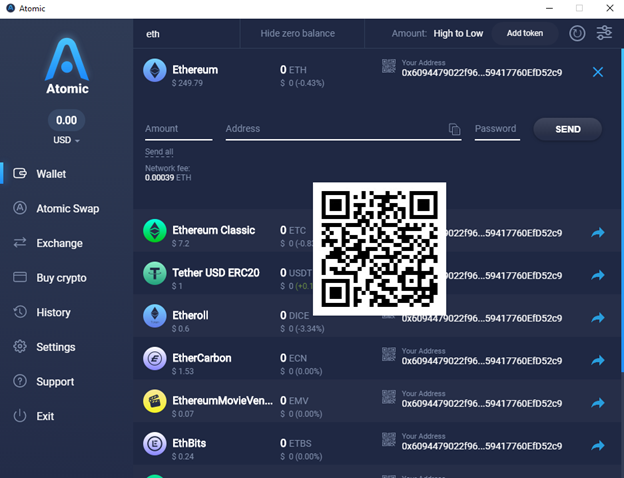Click the Ethereum address text
Image resolution: width=624 pixels, height=478 pixels.
pos(482,73)
